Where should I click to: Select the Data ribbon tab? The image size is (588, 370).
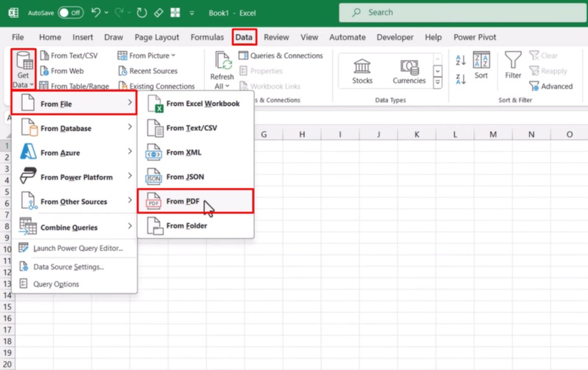[244, 37]
